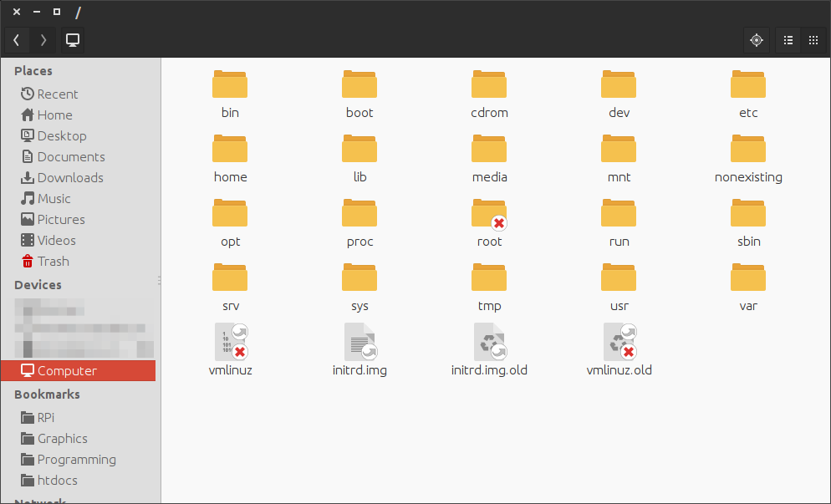This screenshot has height=504, width=831.
Task: Open Trash from the sidebar
Action: [x=50, y=261]
